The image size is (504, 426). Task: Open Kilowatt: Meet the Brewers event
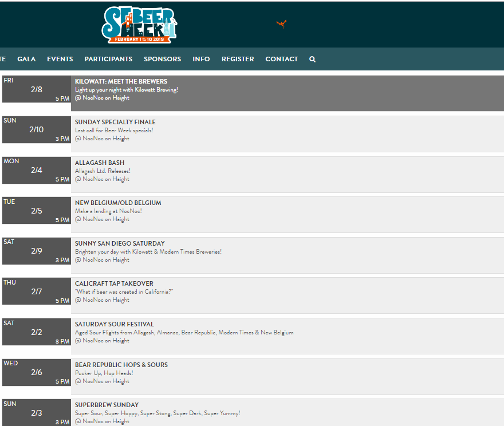point(121,81)
